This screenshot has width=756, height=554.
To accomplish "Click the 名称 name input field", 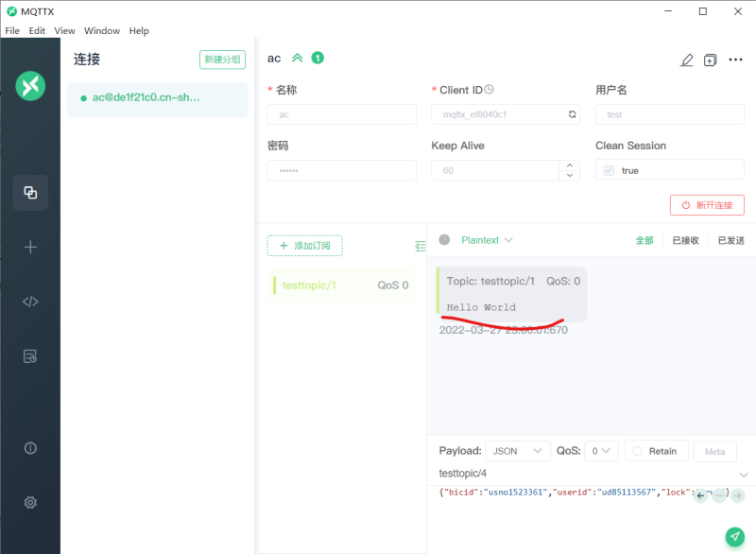I will [342, 114].
